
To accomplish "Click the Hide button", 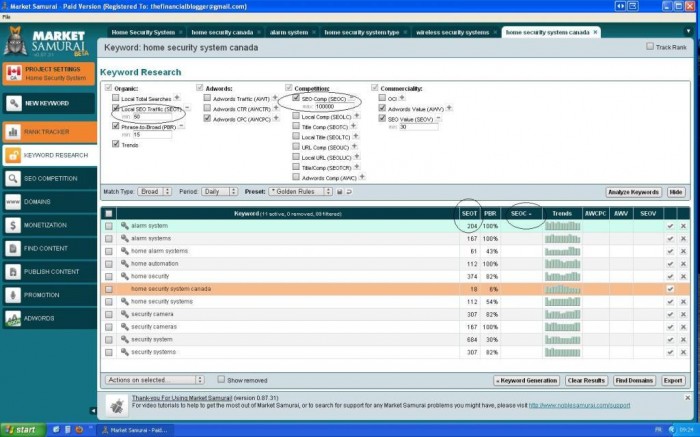I will point(676,192).
